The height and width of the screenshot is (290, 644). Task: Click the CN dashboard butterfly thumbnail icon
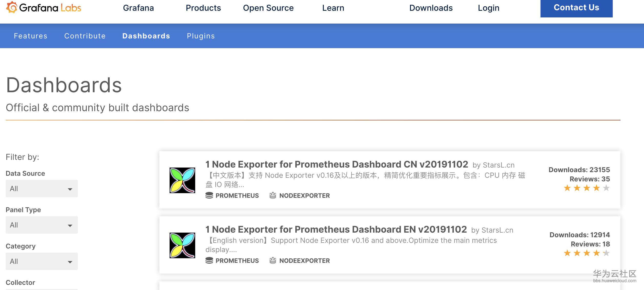[x=182, y=180]
